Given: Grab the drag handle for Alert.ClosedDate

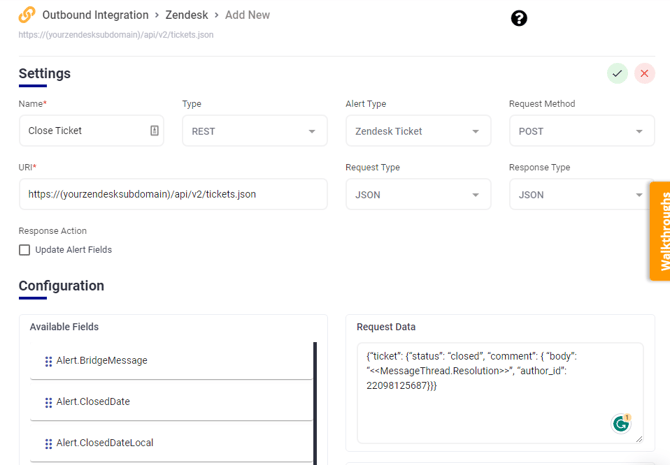Looking at the screenshot, I should point(49,402).
